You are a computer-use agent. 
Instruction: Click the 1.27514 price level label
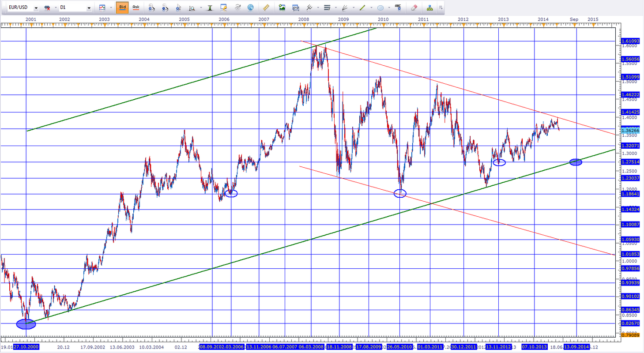click(630, 162)
